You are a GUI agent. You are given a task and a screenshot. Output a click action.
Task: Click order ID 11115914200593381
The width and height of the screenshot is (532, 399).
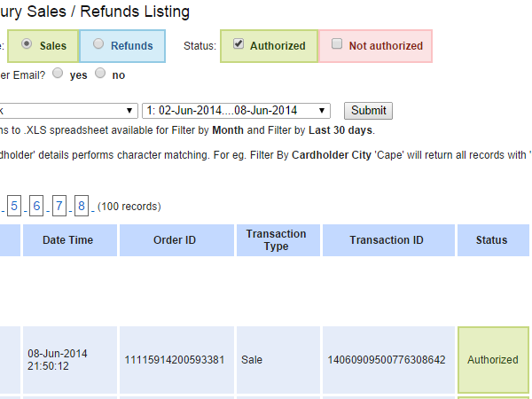(174, 360)
